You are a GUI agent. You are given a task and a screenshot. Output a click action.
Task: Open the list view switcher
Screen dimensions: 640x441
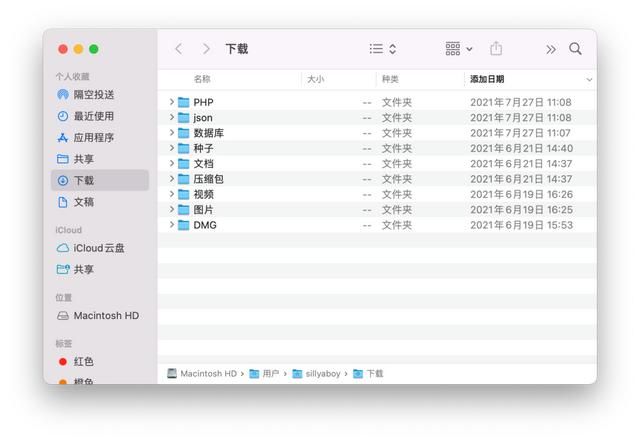[x=382, y=49]
